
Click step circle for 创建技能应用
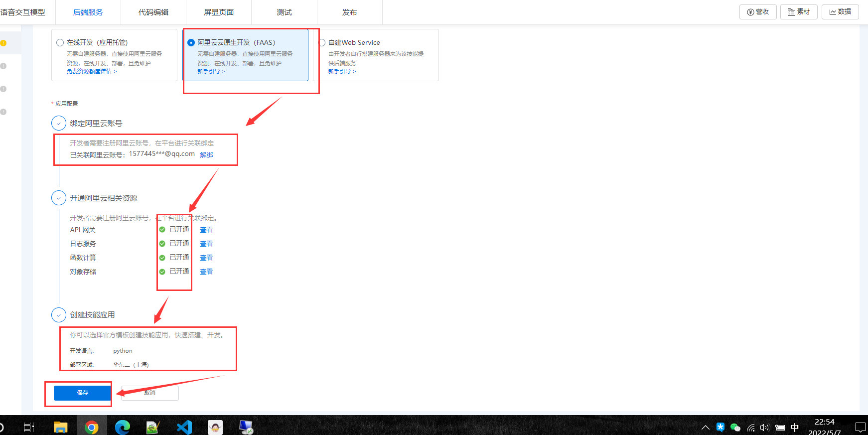pos(59,315)
